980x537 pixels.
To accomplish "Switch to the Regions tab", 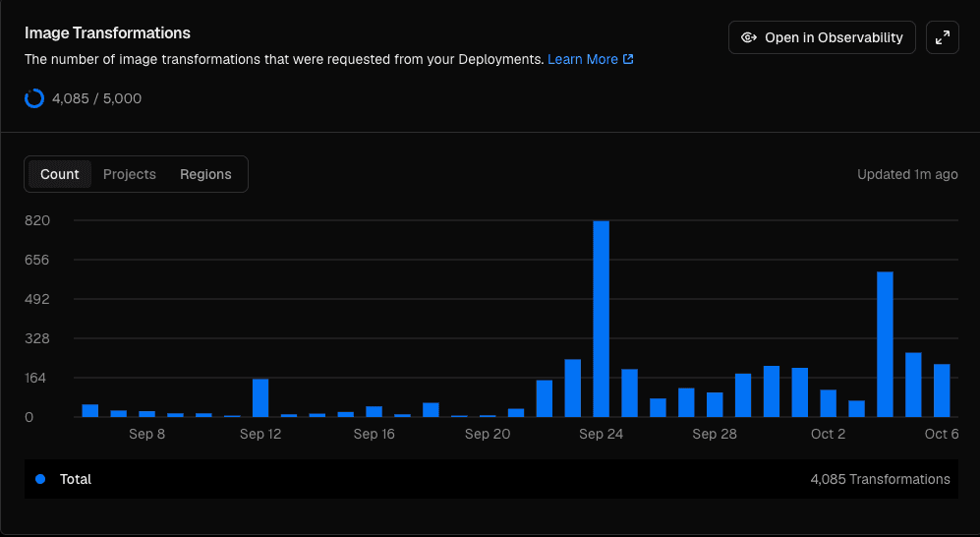I will 205,174.
